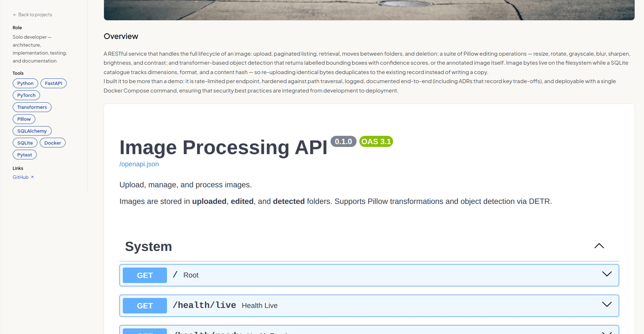
Task: Click the OAS 3.1 badge
Action: coord(376,142)
